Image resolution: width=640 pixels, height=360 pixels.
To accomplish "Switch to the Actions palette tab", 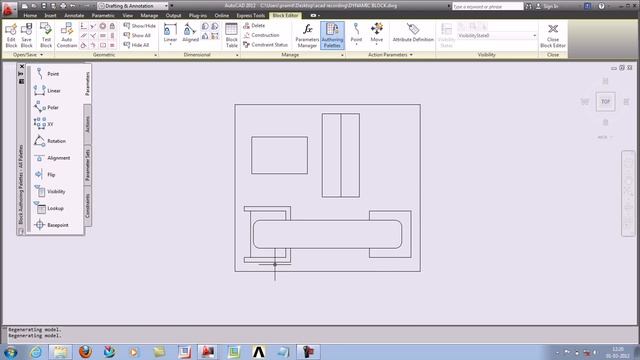I will [x=87, y=124].
